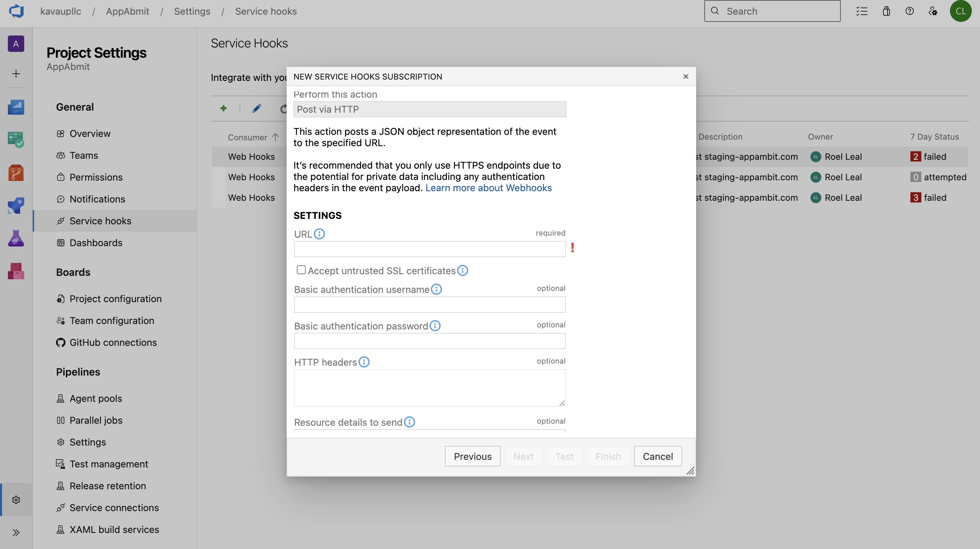The width and height of the screenshot is (980, 549).
Task: Click the URL info icon
Action: [319, 234]
